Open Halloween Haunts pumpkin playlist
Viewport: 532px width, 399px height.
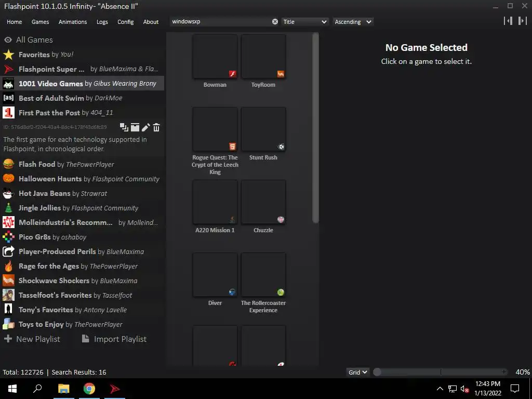coord(83,179)
